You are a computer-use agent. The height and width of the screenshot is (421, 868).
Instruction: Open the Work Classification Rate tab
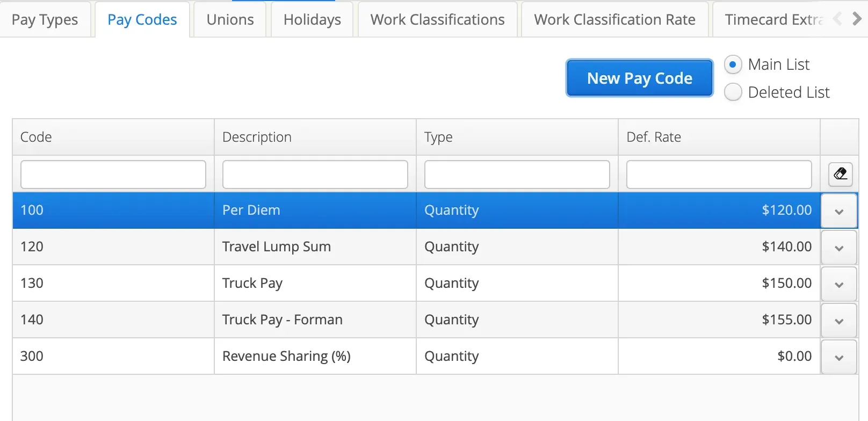tap(614, 20)
